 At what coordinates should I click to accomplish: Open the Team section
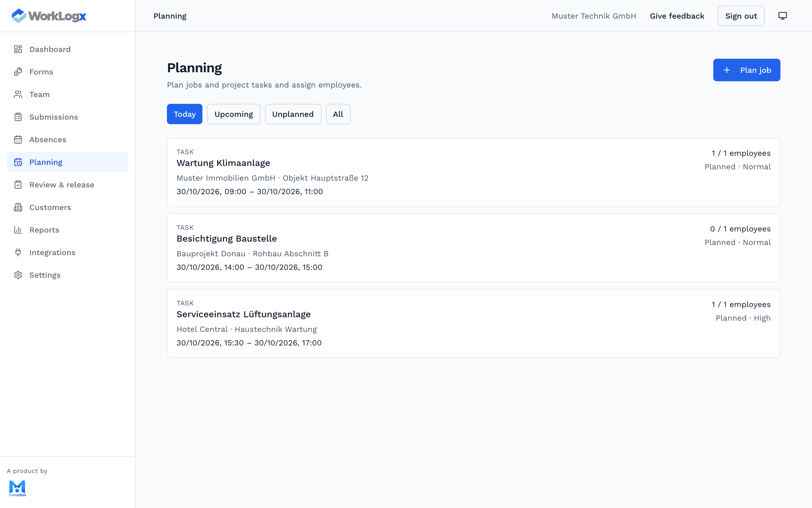point(67,95)
